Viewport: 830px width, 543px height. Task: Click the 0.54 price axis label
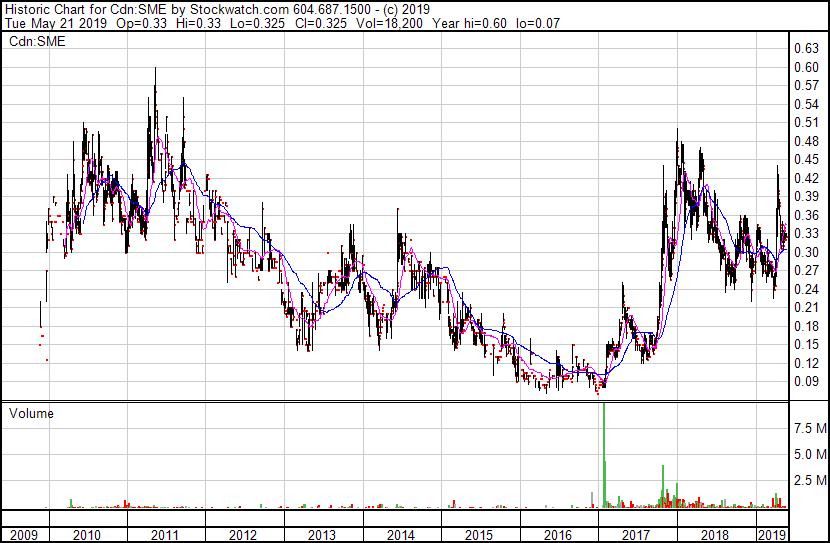(x=806, y=104)
